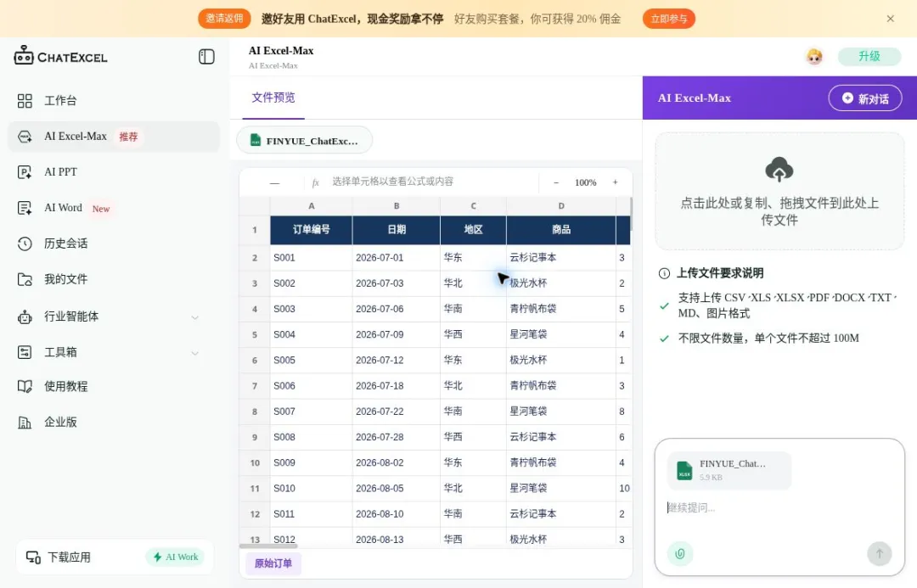Open AI PPT menu item
The width and height of the screenshot is (917, 588).
coord(114,172)
